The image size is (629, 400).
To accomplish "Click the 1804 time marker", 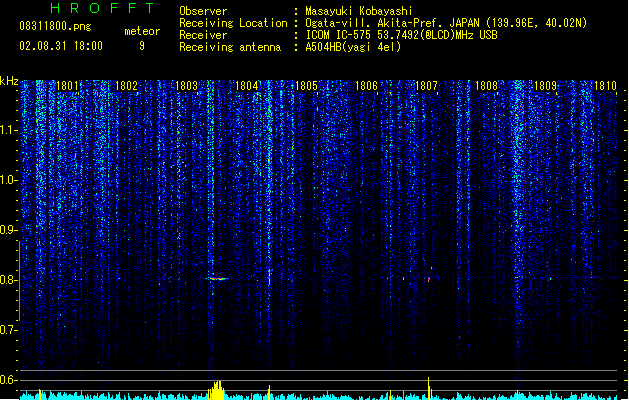I will click(246, 86).
